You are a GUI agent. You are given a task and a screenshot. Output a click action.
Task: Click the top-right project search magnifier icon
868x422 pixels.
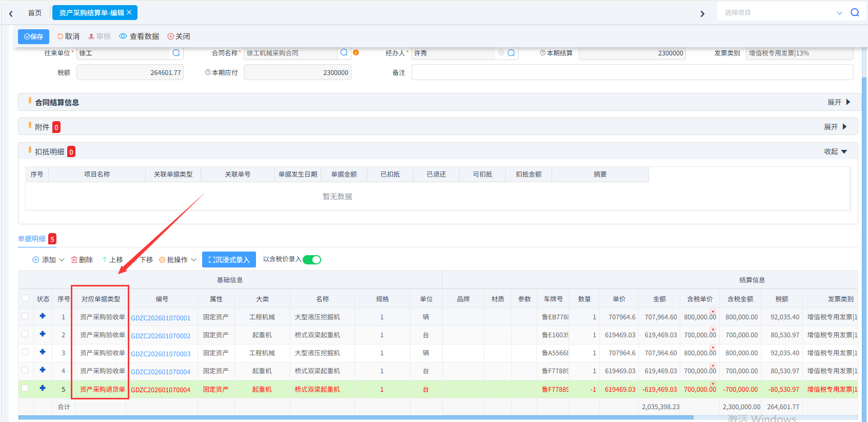pyautogui.click(x=855, y=13)
